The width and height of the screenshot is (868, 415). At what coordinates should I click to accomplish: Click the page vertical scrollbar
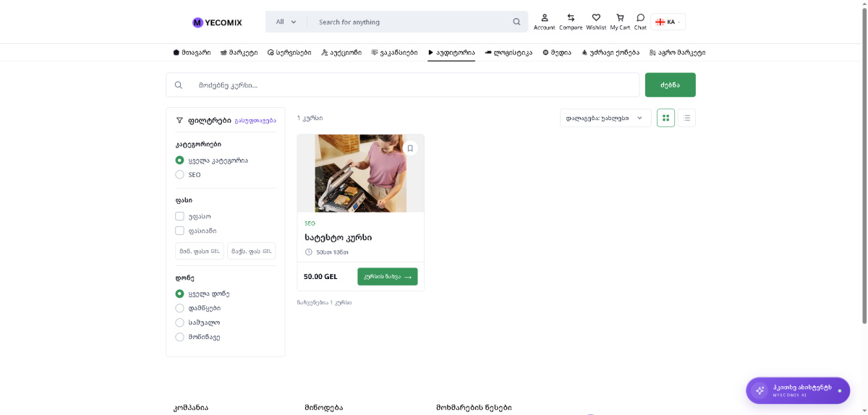coord(864,166)
